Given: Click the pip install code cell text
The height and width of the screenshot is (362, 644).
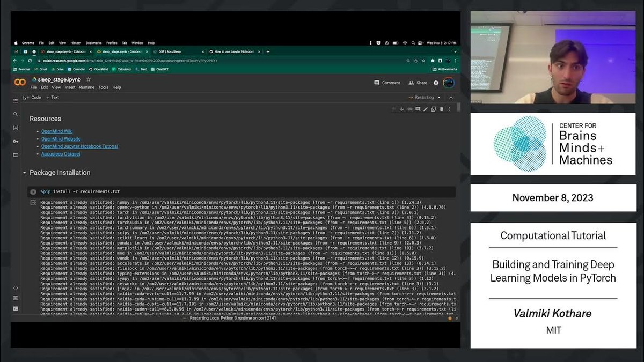Looking at the screenshot, I should [x=80, y=191].
